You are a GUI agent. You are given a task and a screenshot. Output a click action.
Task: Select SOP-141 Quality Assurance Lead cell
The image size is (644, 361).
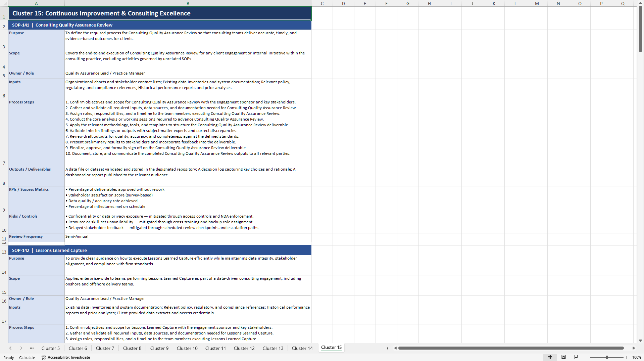[x=188, y=75]
